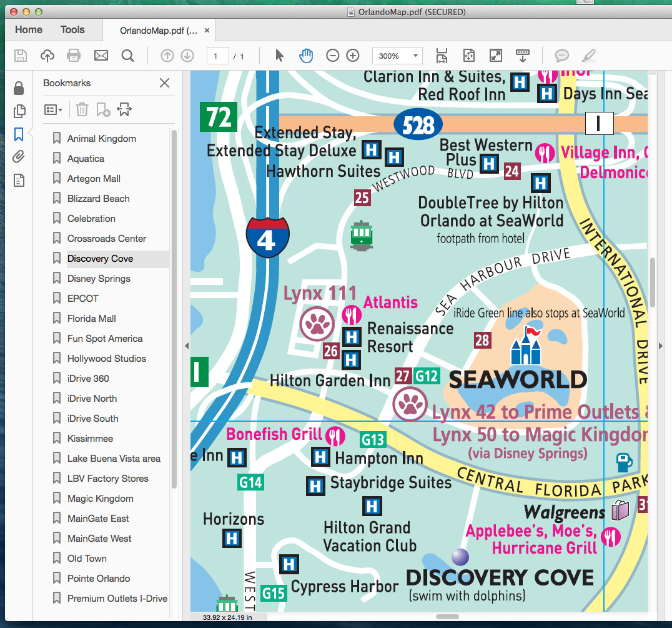Go to Florida Mall bookmark
Image resolution: width=672 pixels, height=628 pixels.
[x=92, y=319]
